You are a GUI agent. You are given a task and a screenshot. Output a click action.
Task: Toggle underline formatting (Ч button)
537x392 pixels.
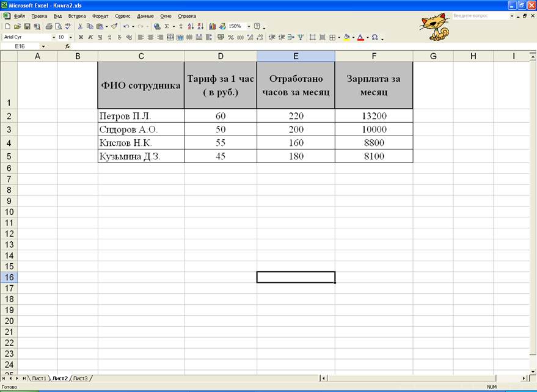click(100, 37)
